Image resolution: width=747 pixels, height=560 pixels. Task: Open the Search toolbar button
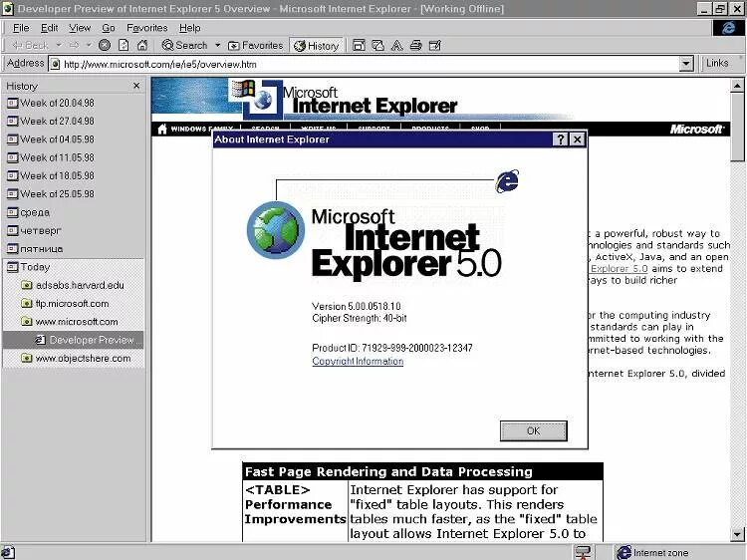click(x=185, y=45)
